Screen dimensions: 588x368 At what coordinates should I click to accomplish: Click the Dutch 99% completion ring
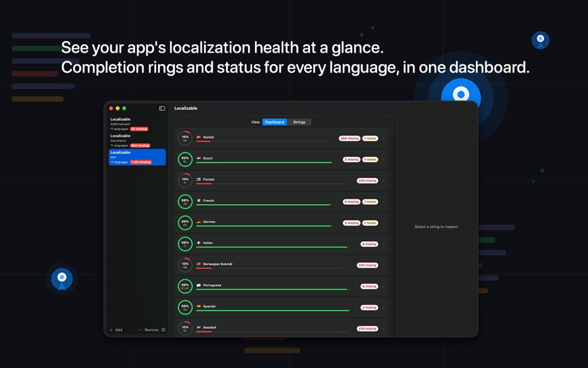point(185,159)
